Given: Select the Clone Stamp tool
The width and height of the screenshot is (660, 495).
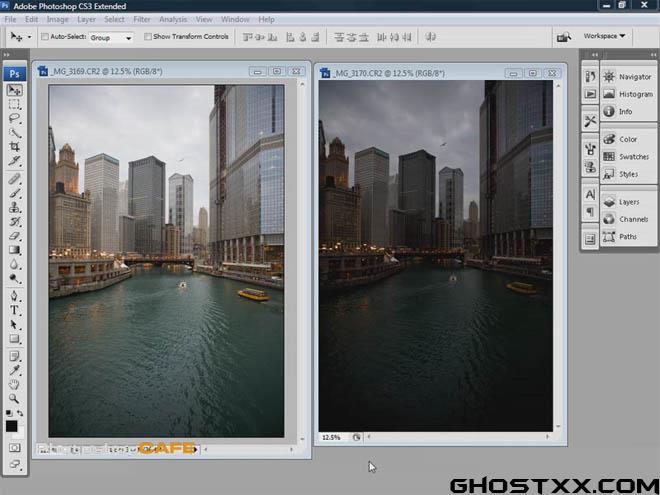Looking at the screenshot, I should [x=14, y=208].
